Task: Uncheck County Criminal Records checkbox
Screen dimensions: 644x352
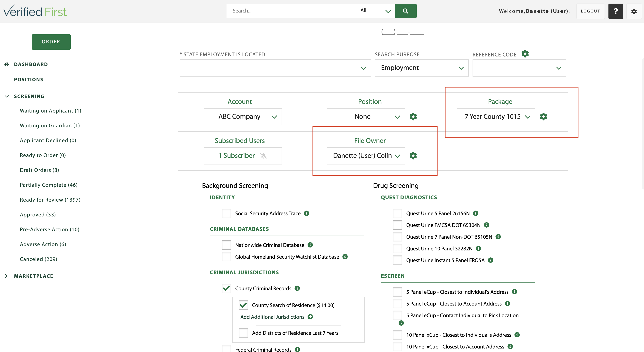Action: click(227, 288)
